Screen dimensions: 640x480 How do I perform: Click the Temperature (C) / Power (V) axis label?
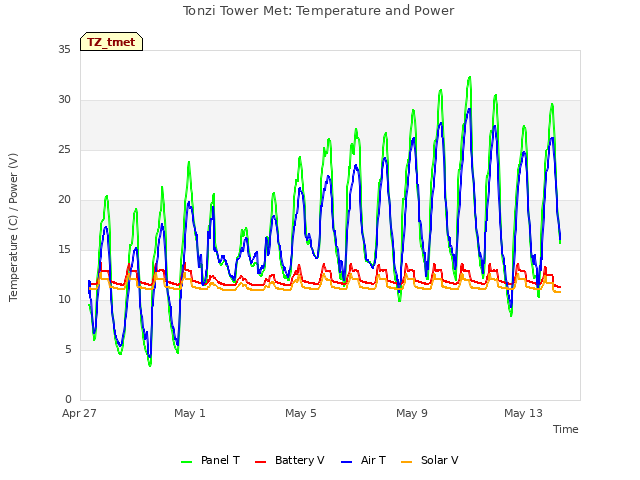coord(13,227)
